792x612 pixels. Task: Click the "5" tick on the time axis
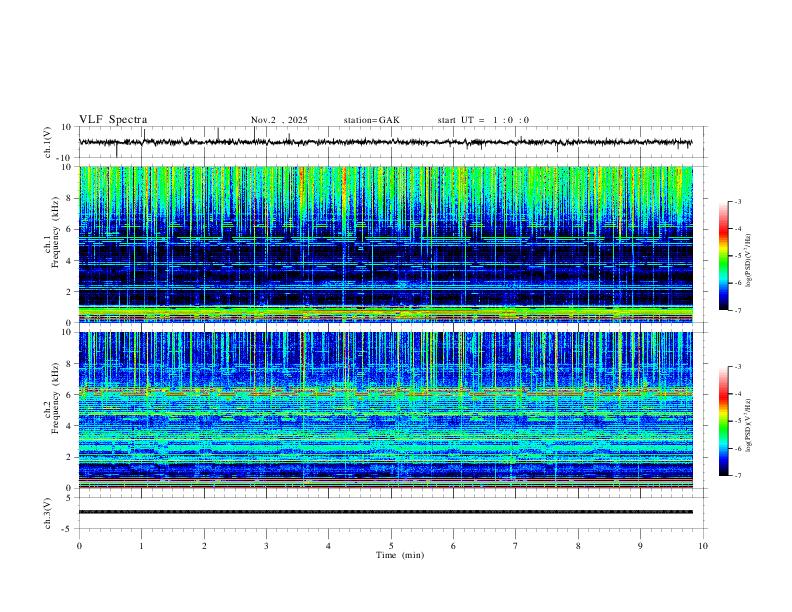point(391,546)
